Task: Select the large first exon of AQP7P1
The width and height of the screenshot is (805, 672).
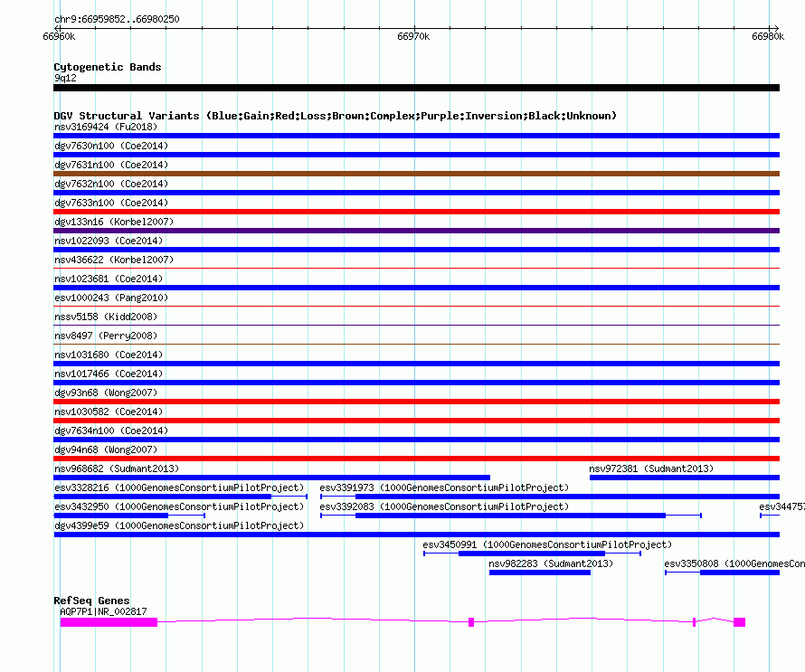Action: tap(109, 622)
